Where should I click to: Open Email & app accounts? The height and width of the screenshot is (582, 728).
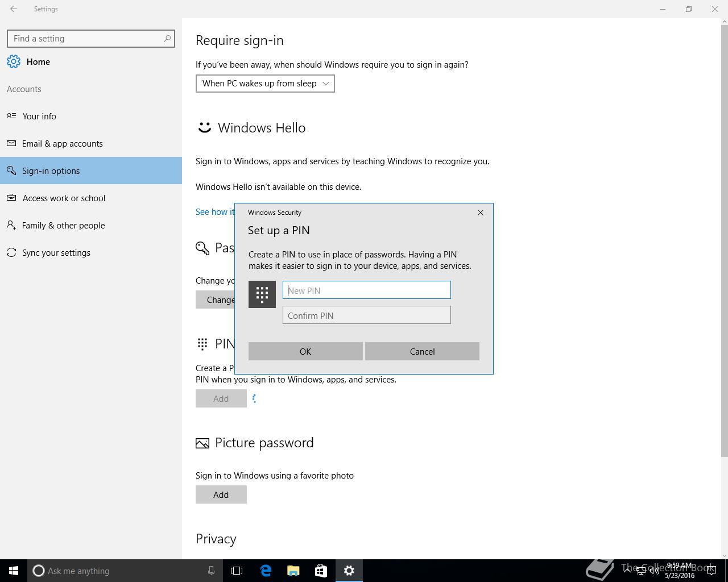[91, 143]
